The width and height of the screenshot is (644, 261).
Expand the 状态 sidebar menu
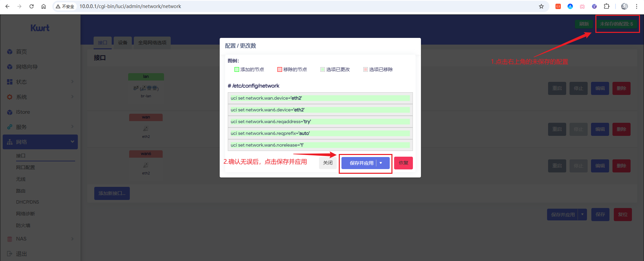(x=72, y=82)
